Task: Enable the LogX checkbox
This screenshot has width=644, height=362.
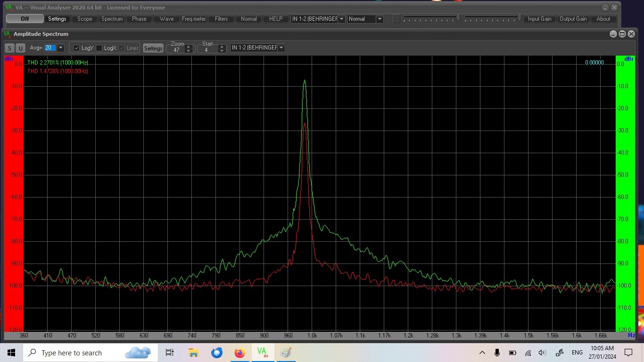Action: (99, 48)
